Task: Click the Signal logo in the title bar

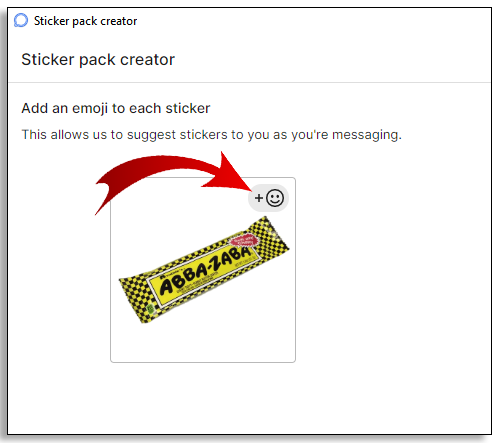Action: point(21,20)
